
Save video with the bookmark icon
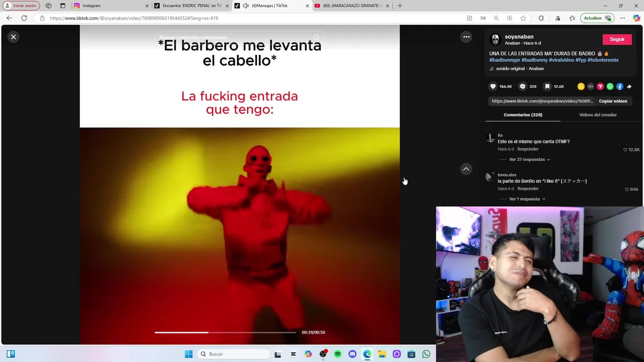click(x=547, y=86)
